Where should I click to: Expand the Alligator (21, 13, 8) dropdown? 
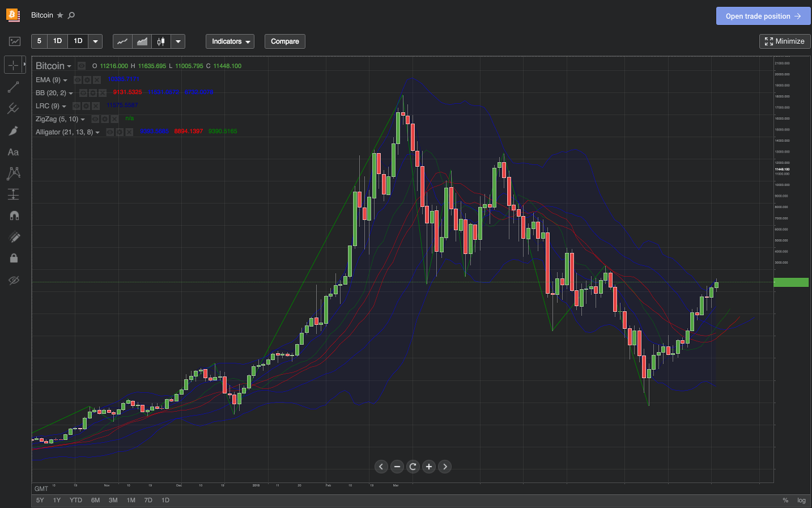(x=97, y=133)
